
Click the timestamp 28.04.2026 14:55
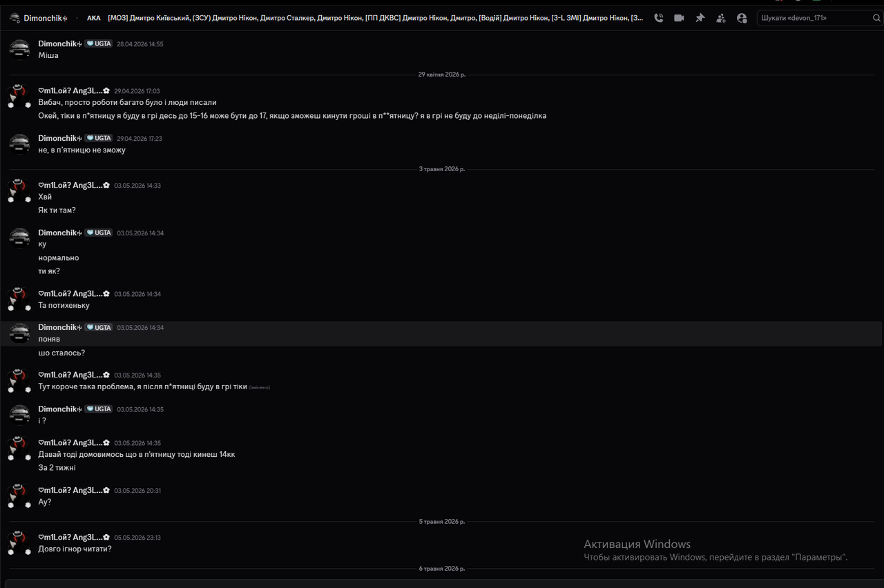[x=140, y=44]
